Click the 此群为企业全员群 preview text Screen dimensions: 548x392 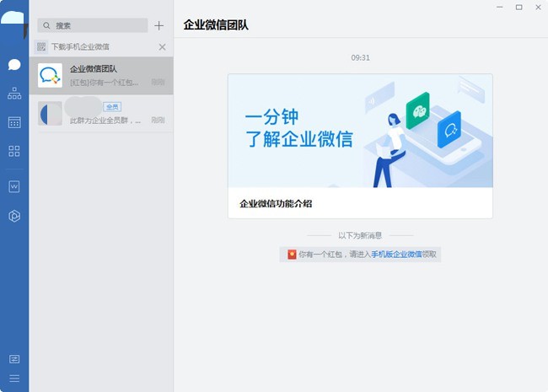coord(105,121)
